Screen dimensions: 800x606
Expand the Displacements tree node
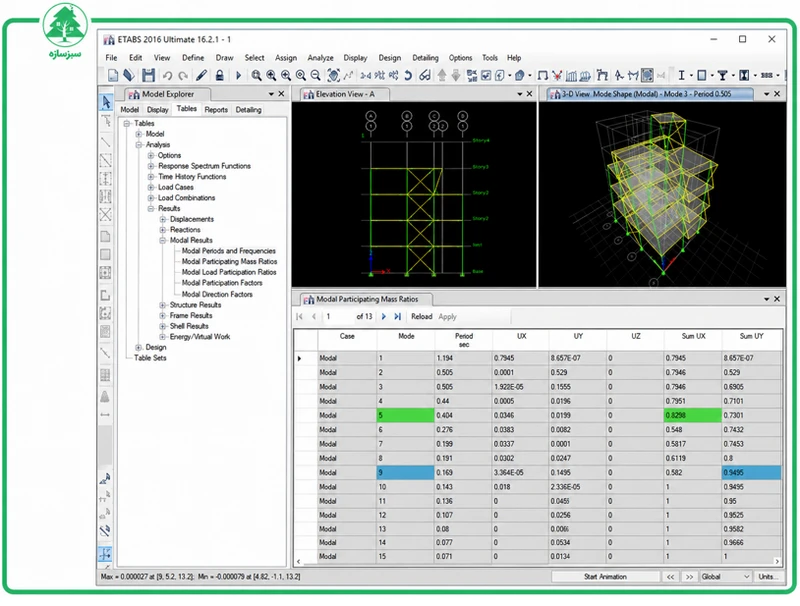point(163,219)
